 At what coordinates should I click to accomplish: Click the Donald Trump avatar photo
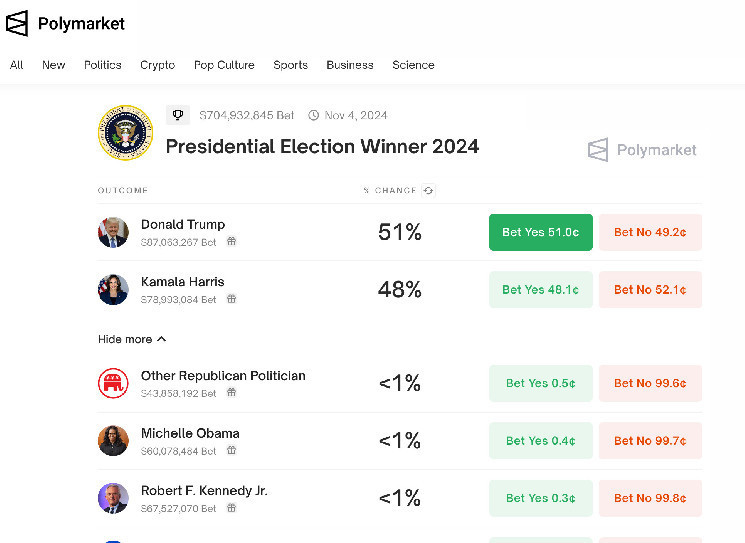[113, 232]
